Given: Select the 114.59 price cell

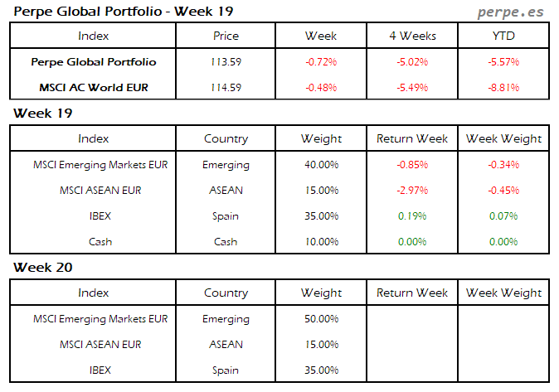Looking at the screenshot, I should [x=226, y=88].
